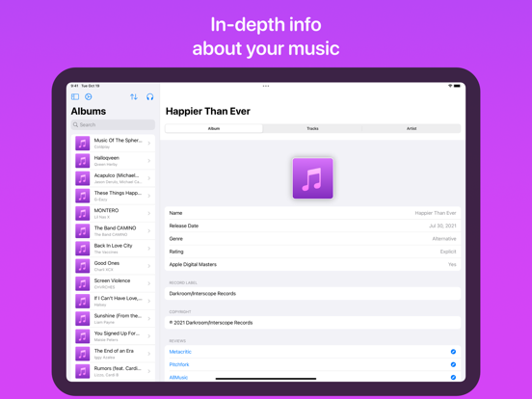Switch to the Album tab
The width and height of the screenshot is (532, 399).
click(214, 128)
